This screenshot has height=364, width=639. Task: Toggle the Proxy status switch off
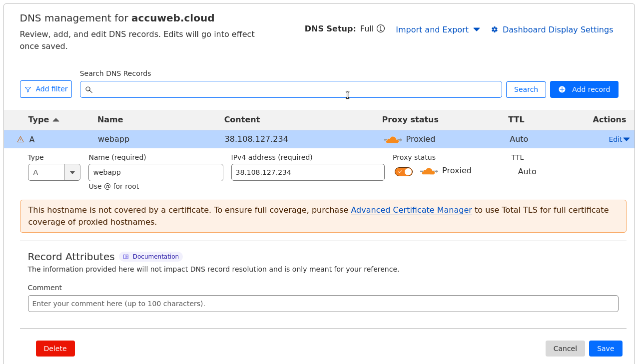tap(404, 172)
